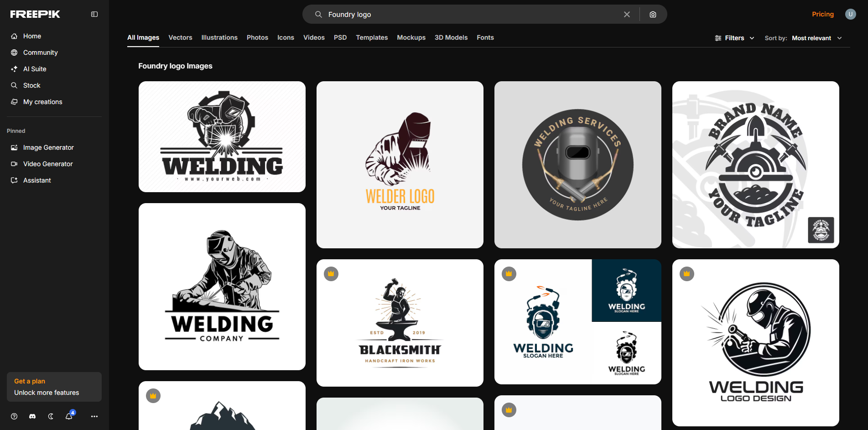The height and width of the screenshot is (430, 868).
Task: Toggle dark mode with the moon icon
Action: point(50,416)
